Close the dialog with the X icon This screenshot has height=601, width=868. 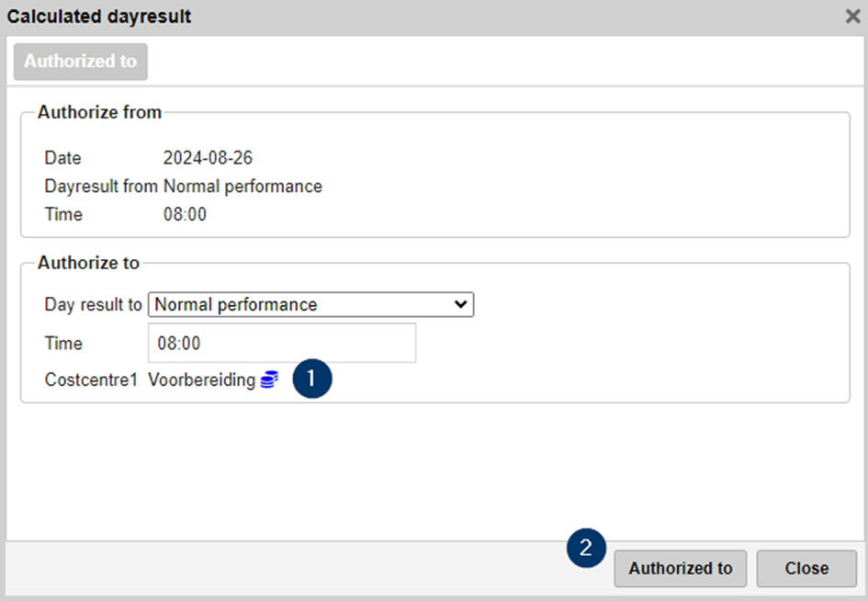[851, 17]
